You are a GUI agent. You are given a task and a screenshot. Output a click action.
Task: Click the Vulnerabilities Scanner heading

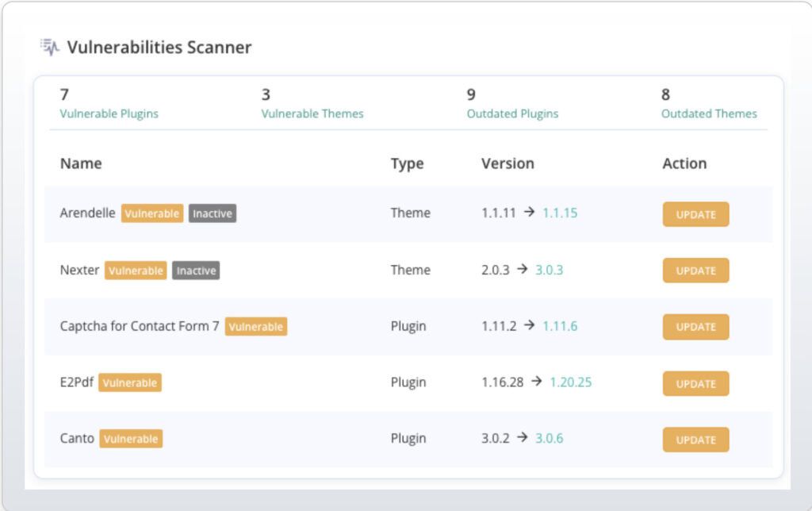pos(159,47)
